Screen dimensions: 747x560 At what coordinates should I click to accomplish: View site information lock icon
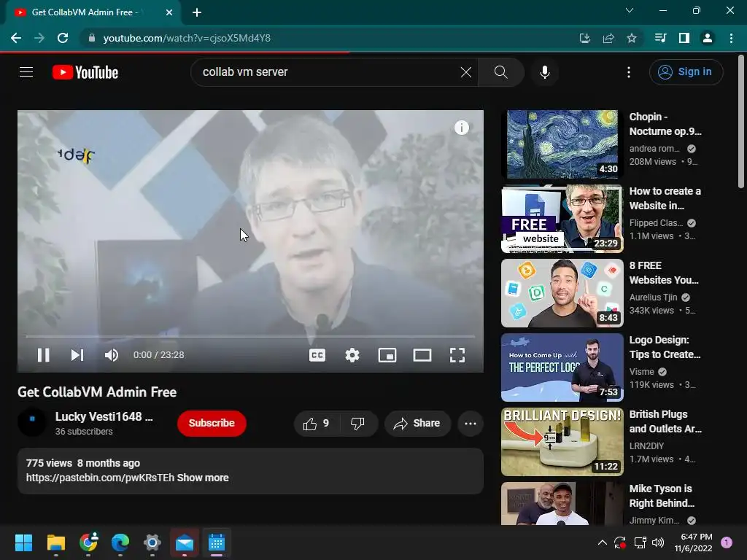pos(92,38)
